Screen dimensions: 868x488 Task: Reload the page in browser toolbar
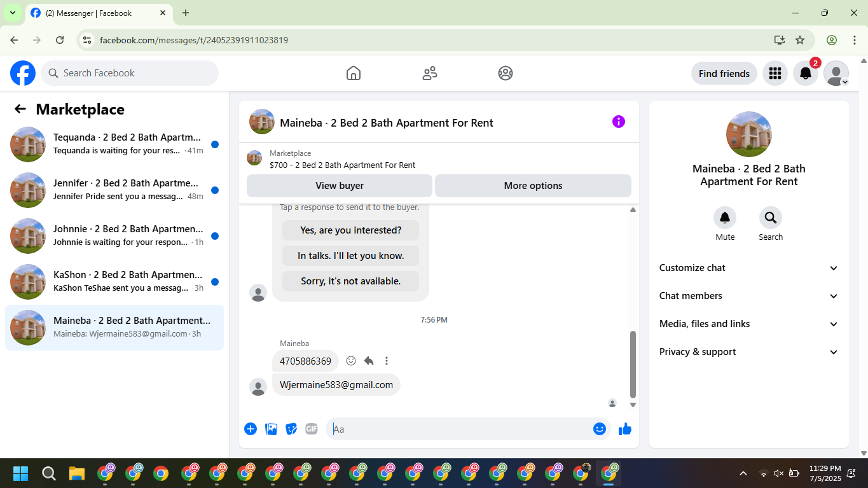60,40
